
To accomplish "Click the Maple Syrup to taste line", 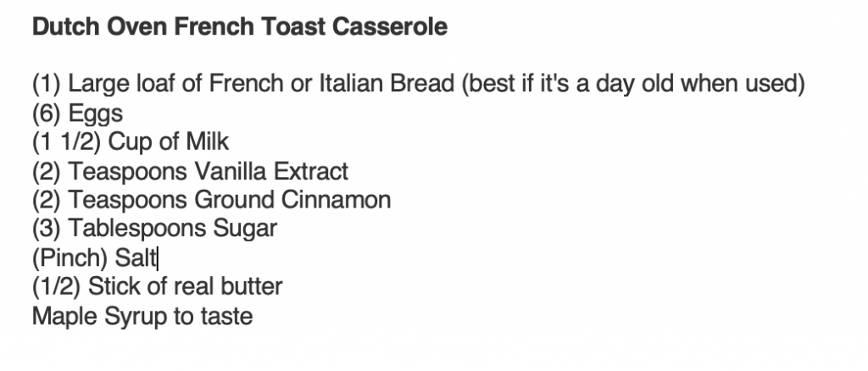I will [x=142, y=317].
